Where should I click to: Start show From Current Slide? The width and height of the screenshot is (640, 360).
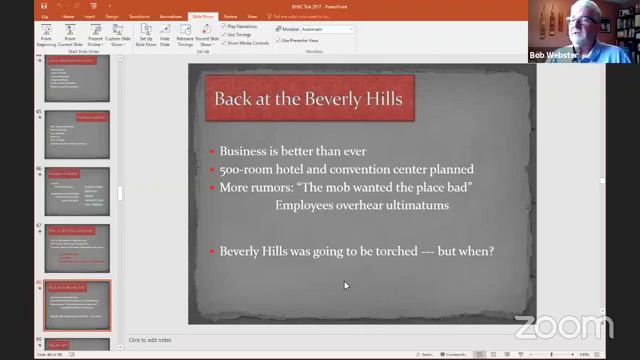click(70, 36)
